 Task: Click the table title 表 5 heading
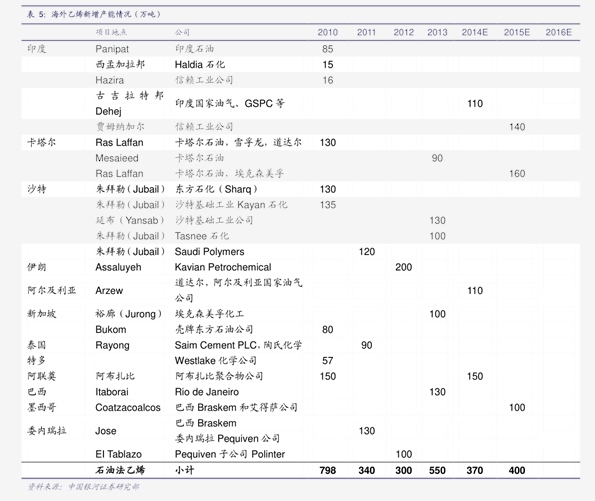94,14
